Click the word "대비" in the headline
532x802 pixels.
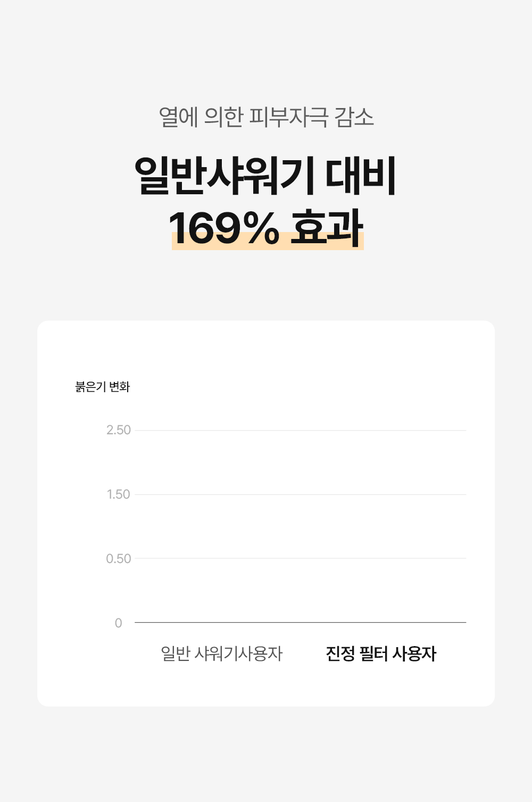(x=361, y=176)
